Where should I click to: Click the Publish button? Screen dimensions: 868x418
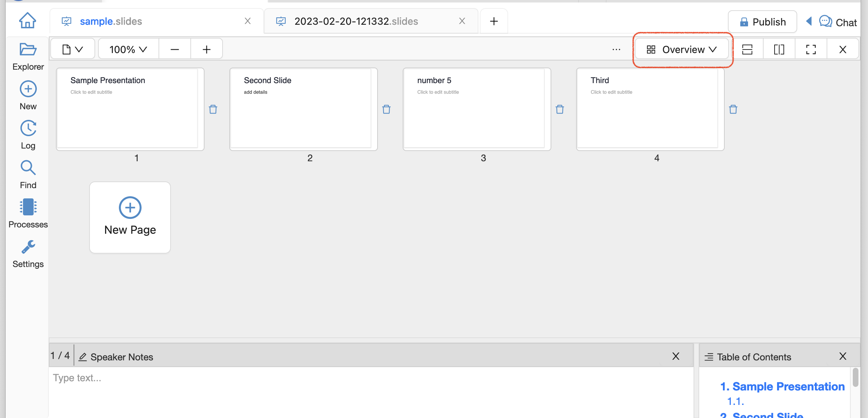763,22
